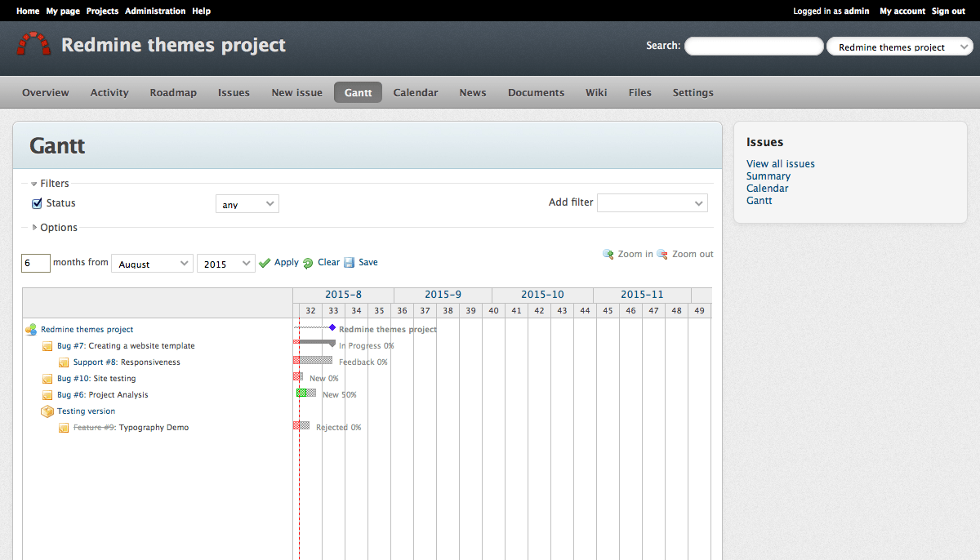Open the Wiki tab

click(x=596, y=92)
